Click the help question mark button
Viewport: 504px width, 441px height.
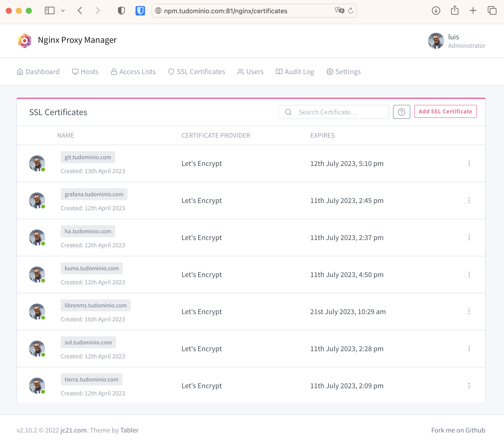tap(402, 112)
